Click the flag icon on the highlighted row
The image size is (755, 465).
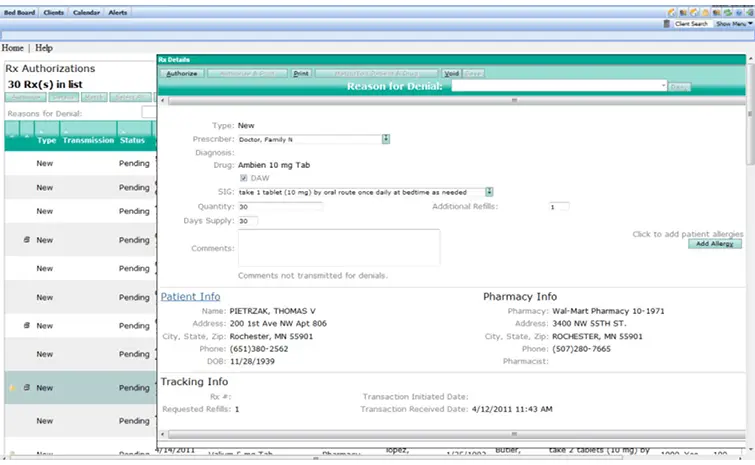tap(13, 388)
